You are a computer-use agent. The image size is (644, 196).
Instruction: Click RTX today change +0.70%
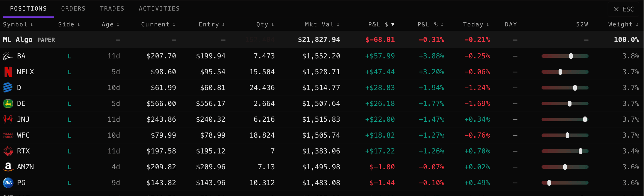(x=477, y=151)
